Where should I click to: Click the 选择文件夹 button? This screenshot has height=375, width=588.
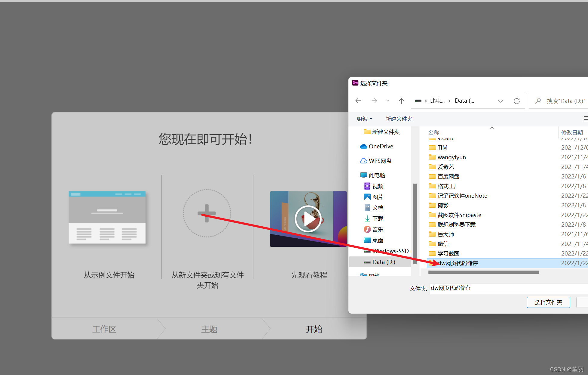click(548, 302)
